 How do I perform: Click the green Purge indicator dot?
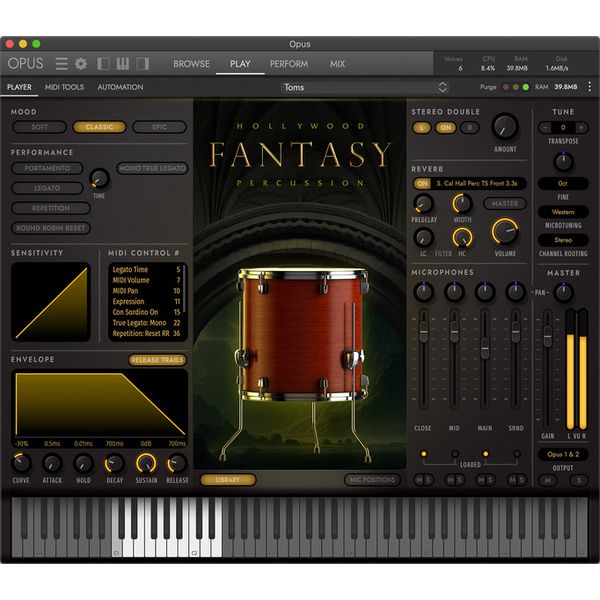coord(526,87)
